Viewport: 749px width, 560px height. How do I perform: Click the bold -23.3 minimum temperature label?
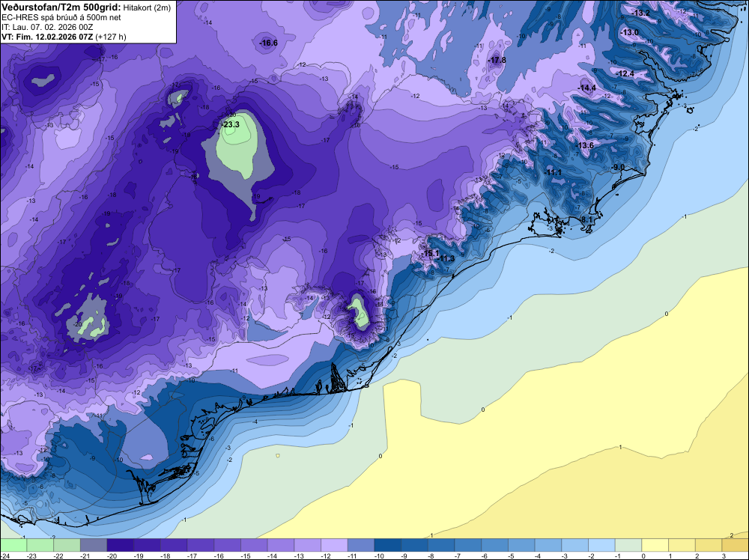tap(231, 124)
